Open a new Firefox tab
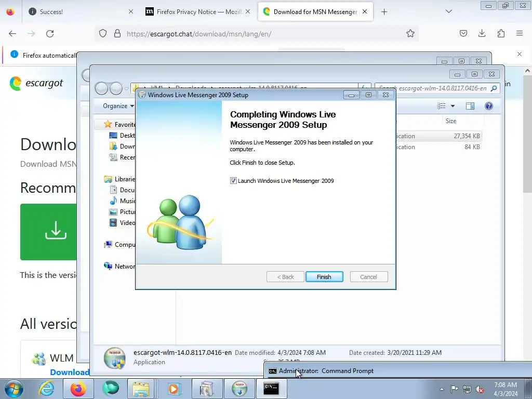The width and height of the screenshot is (532, 399). (384, 12)
